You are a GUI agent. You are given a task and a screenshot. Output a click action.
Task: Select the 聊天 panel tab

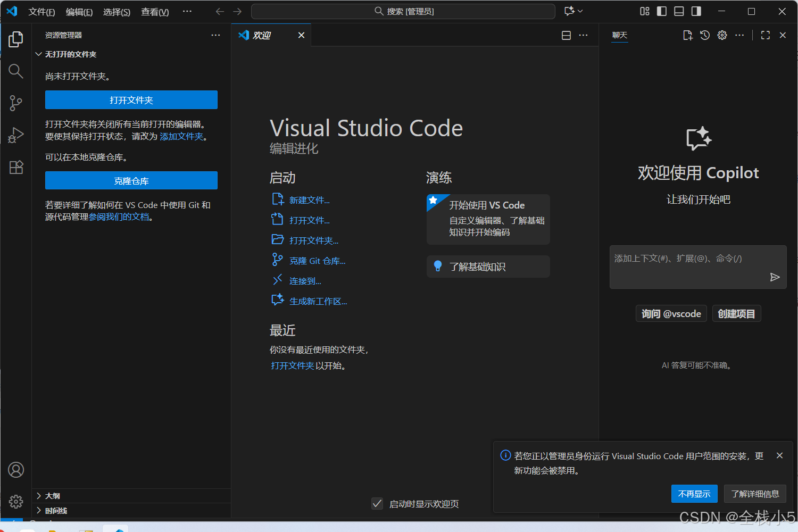pyautogui.click(x=620, y=35)
